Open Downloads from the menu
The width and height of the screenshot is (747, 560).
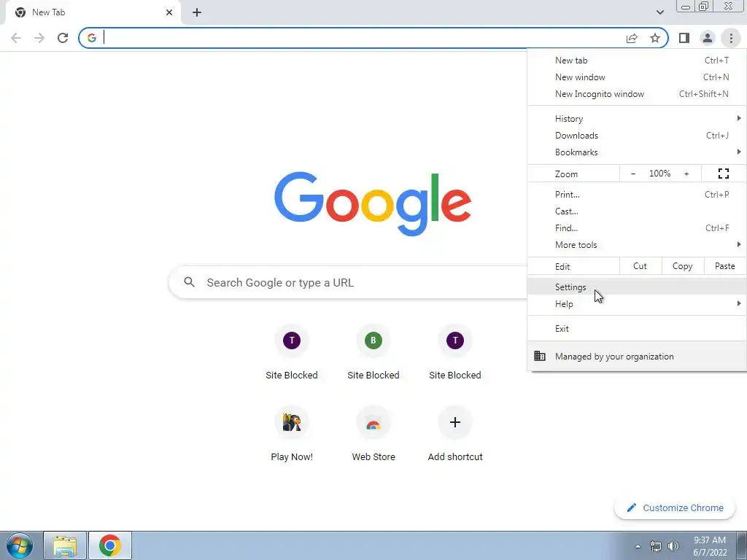(x=636, y=136)
